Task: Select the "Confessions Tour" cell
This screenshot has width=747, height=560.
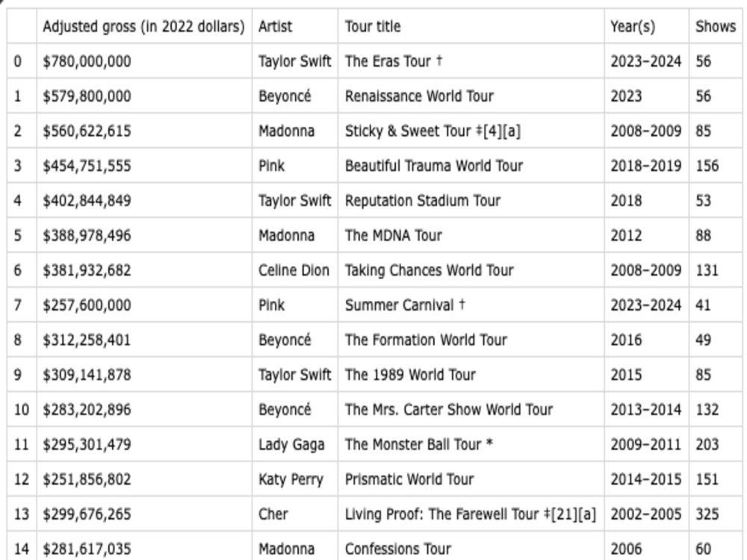Action: coord(471,547)
